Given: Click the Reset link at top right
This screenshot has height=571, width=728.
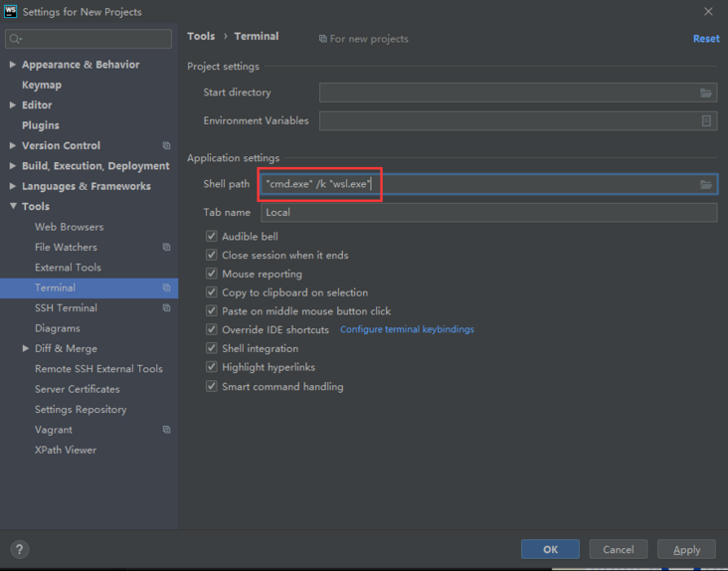Looking at the screenshot, I should (706, 39).
